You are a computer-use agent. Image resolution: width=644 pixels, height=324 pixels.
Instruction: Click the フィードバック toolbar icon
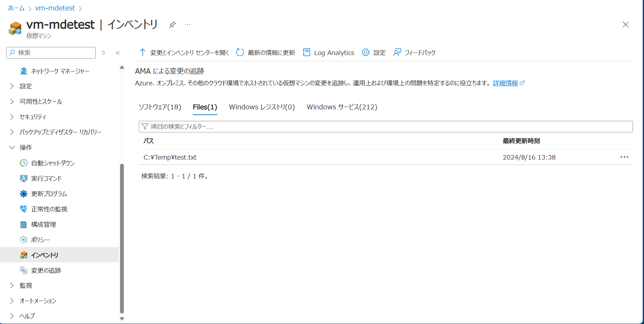397,53
